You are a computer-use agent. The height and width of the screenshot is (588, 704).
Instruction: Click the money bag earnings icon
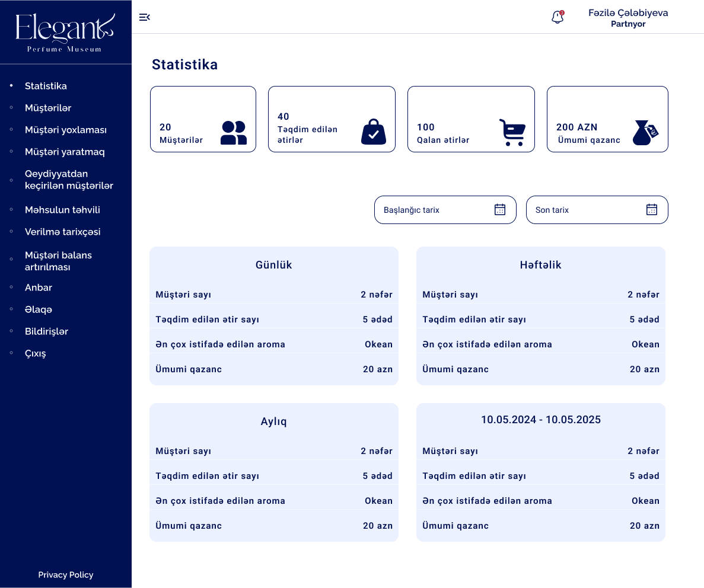[645, 132]
